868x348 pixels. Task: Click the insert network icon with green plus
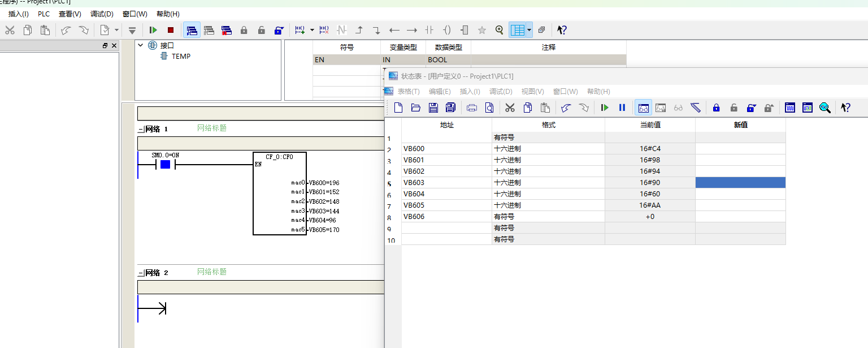[300, 30]
